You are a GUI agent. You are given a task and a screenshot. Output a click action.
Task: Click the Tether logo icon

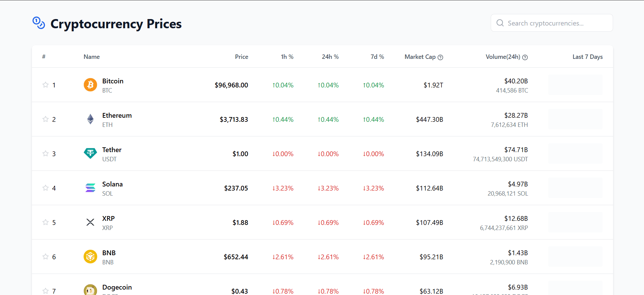click(90, 153)
